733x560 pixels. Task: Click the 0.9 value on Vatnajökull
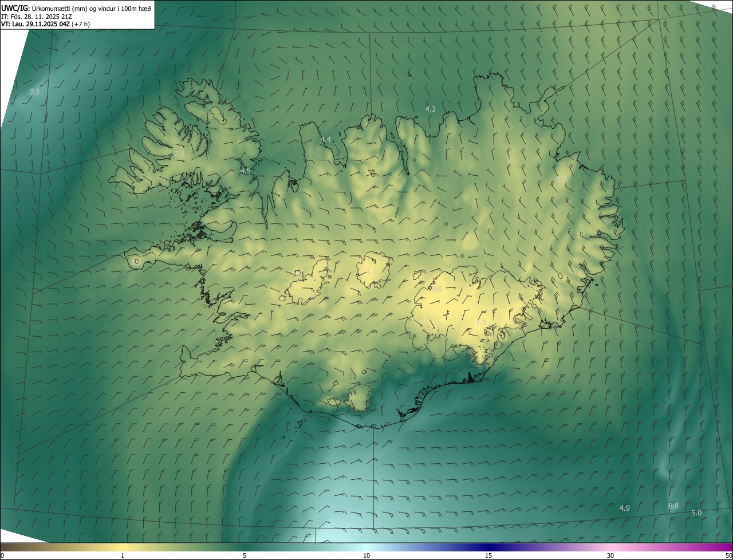[437, 289]
